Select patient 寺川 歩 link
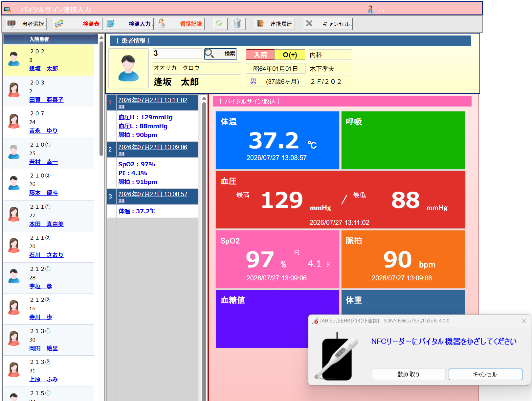Screen dimensions: 532x401 coord(41,317)
